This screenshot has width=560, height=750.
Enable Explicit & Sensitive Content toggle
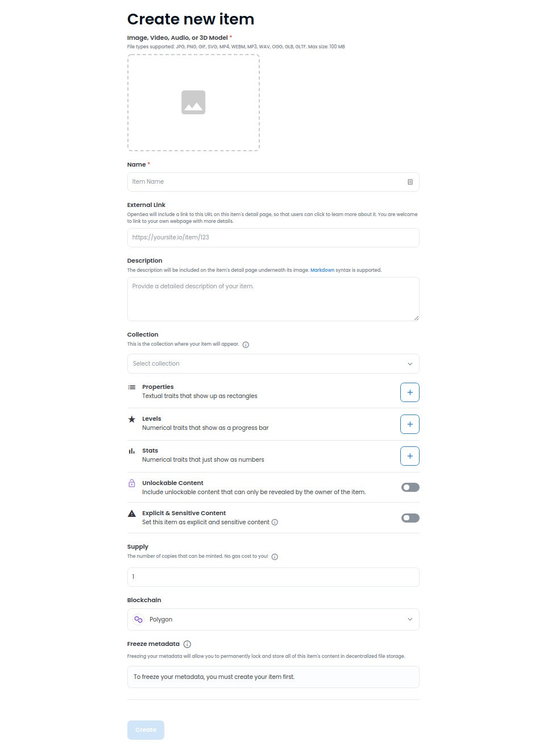tap(410, 518)
